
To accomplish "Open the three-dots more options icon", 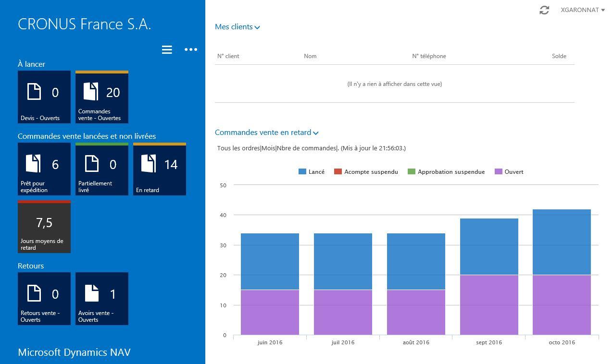I will coord(191,49).
